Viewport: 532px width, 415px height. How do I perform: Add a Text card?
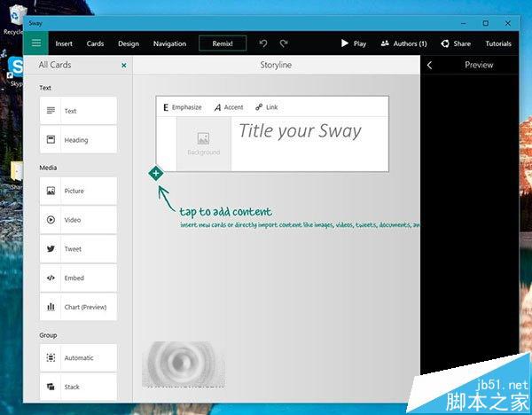click(x=78, y=111)
